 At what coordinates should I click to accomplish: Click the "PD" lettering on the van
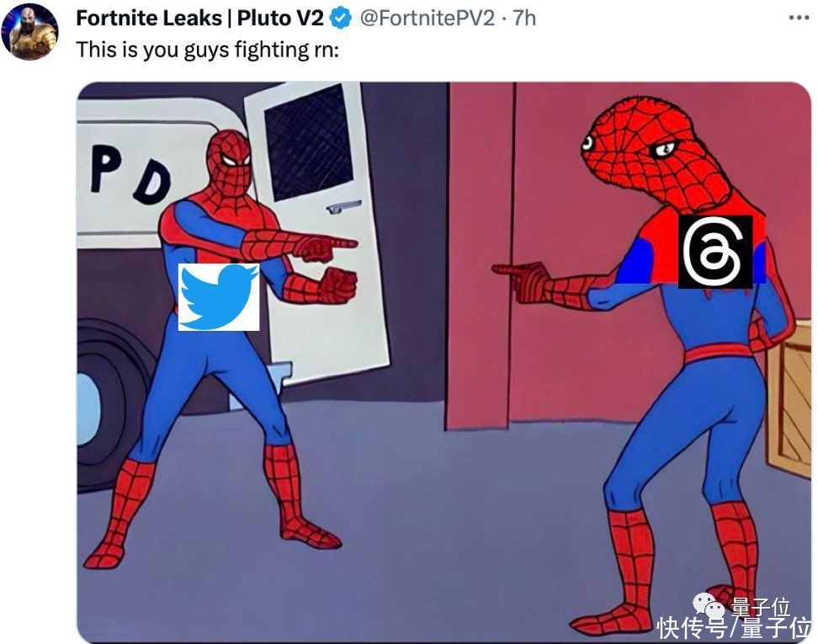click(131, 177)
